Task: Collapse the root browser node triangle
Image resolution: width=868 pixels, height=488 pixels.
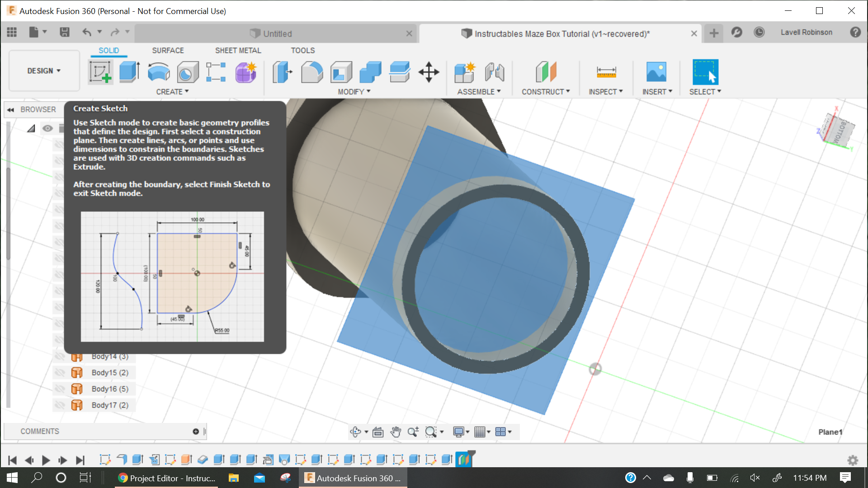Action: point(31,128)
